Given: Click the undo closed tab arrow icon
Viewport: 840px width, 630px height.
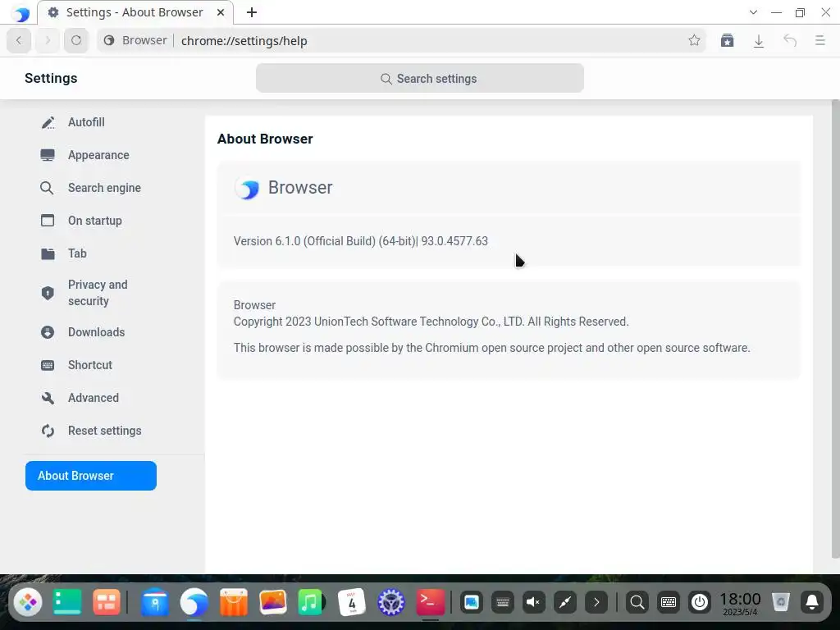Looking at the screenshot, I should [790, 41].
